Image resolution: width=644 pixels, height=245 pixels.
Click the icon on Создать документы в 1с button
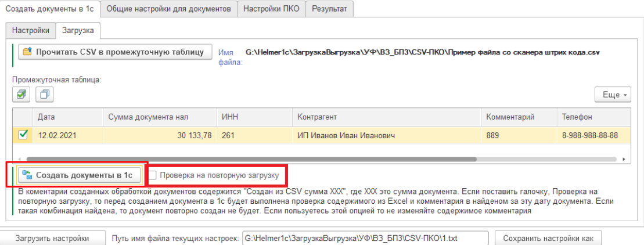point(27,175)
